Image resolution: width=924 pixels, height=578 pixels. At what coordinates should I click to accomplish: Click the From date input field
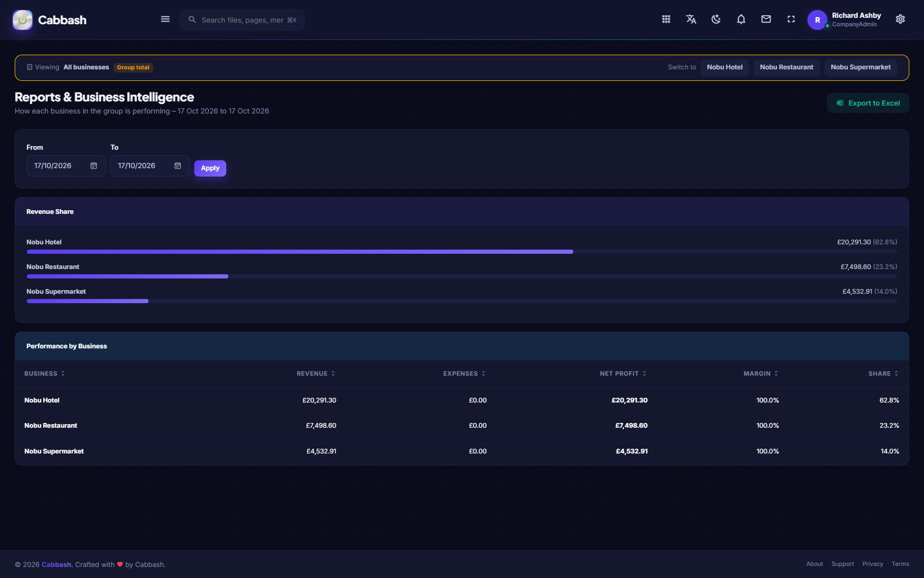pyautogui.click(x=66, y=166)
